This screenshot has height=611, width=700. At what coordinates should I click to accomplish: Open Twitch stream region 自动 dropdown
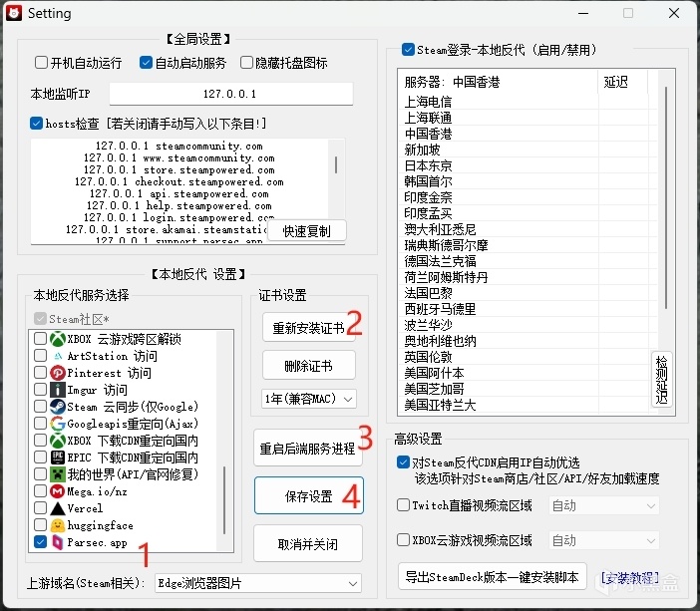pos(604,505)
